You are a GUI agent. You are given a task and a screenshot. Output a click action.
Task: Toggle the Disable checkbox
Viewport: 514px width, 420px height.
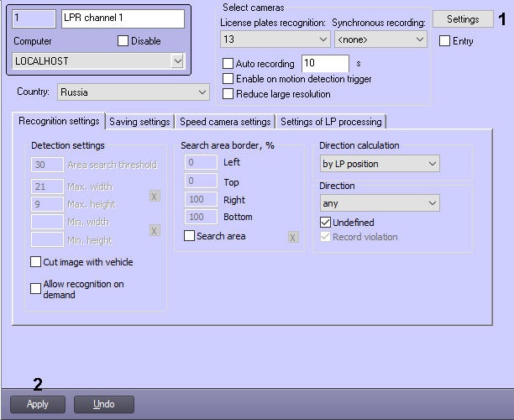point(123,40)
